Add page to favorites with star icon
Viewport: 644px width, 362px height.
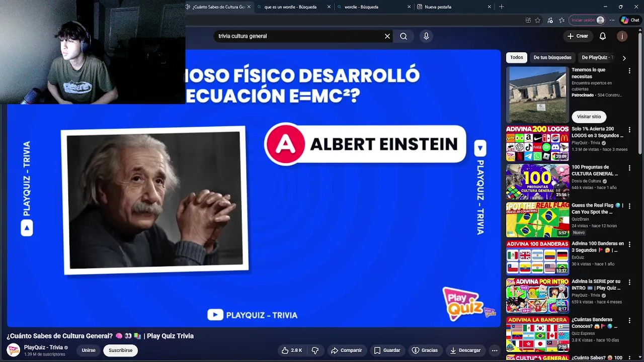(x=538, y=20)
